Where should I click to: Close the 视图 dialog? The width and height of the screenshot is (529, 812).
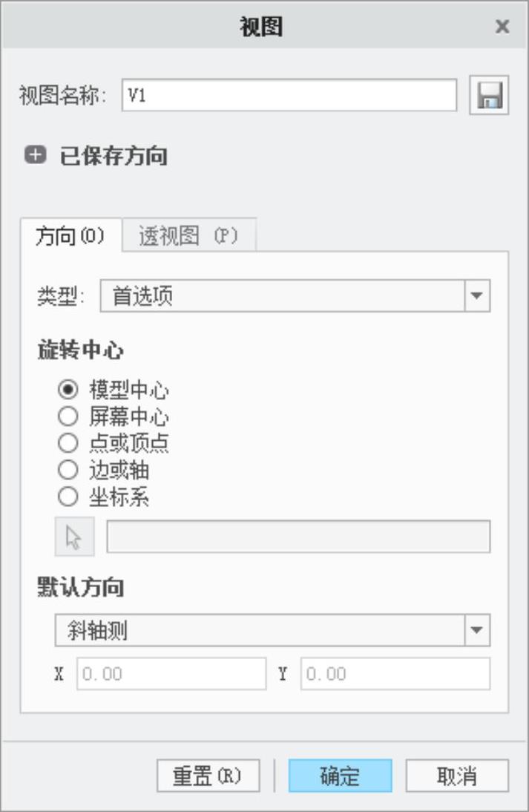point(502,27)
